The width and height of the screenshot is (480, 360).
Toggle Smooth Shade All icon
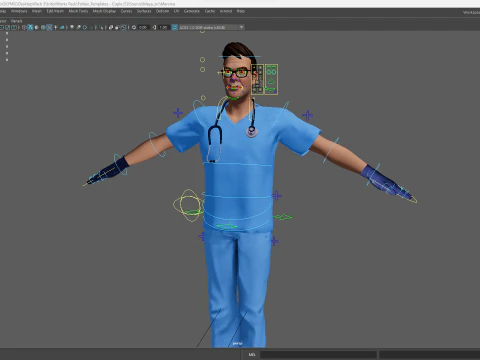click(30, 27)
